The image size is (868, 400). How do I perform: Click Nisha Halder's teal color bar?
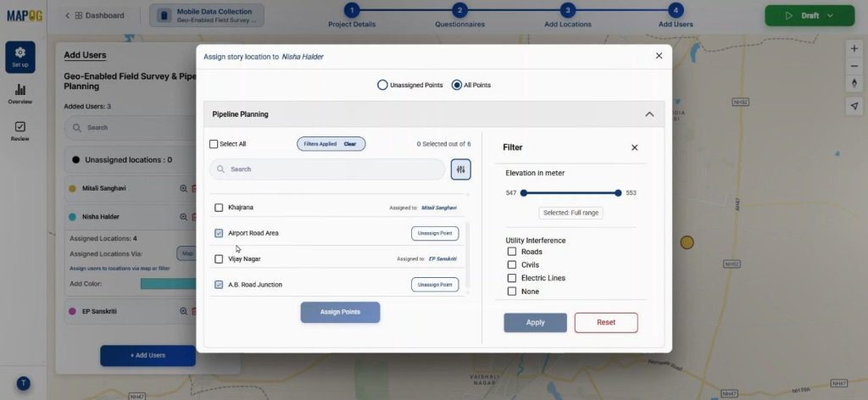coord(169,284)
